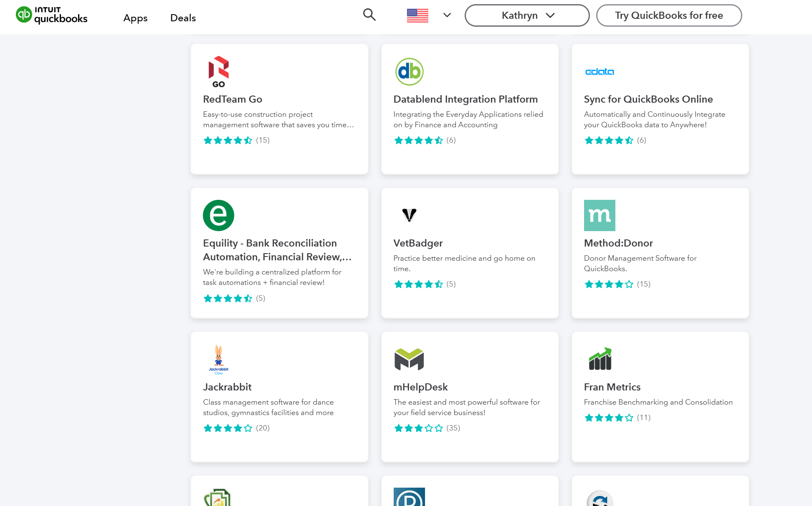Click 'The easiest and most powerful software' text
The image size is (812, 506).
pyautogui.click(x=467, y=407)
